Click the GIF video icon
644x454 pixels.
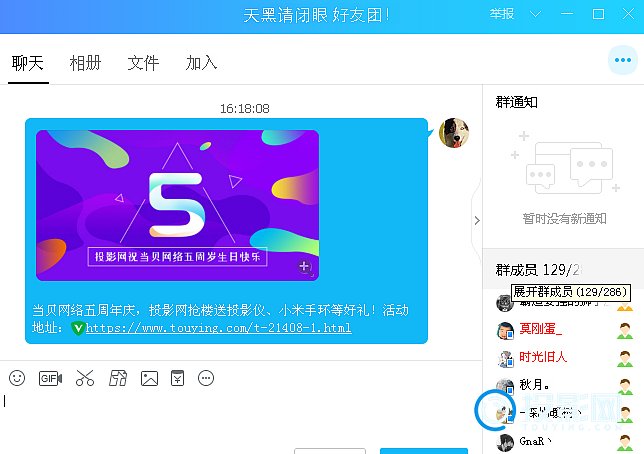pos(51,378)
